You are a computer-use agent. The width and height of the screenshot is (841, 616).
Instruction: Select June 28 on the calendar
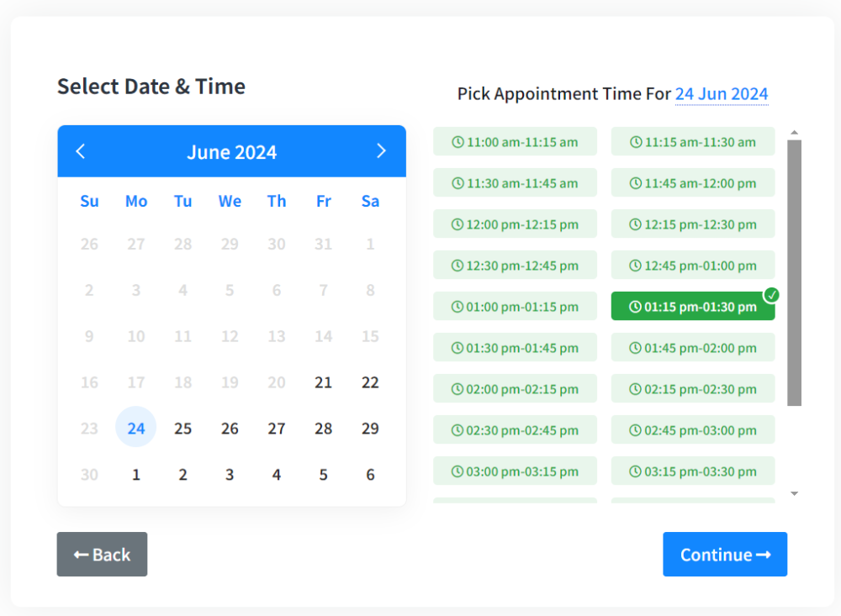click(x=323, y=429)
